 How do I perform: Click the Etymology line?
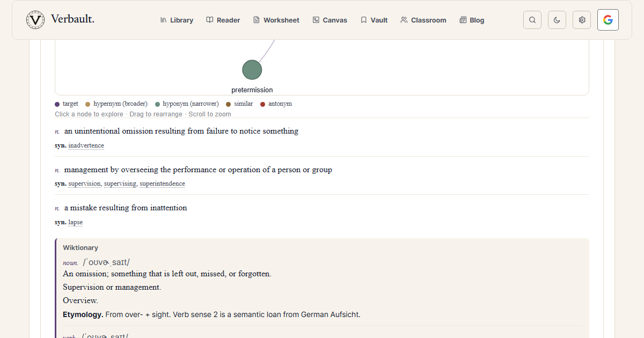211,314
